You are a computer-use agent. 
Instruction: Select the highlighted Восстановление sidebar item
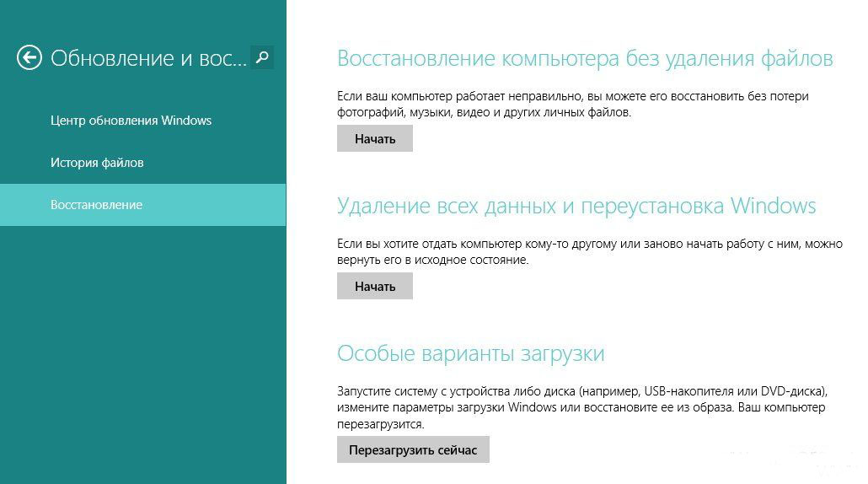click(x=97, y=205)
